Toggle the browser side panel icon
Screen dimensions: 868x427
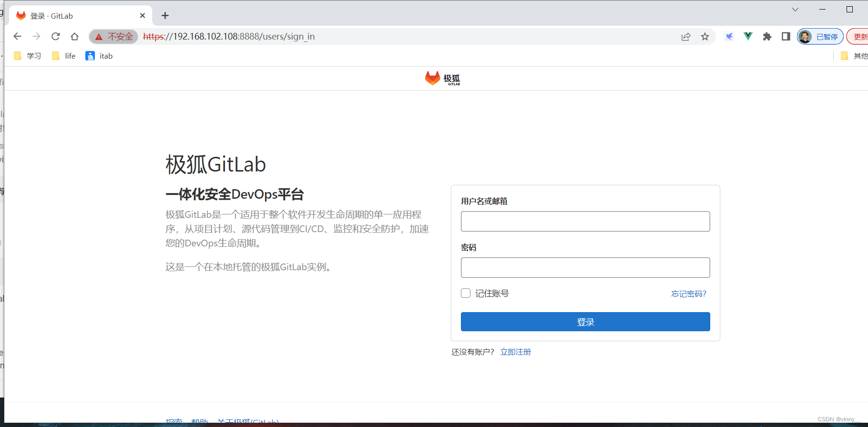click(x=786, y=36)
